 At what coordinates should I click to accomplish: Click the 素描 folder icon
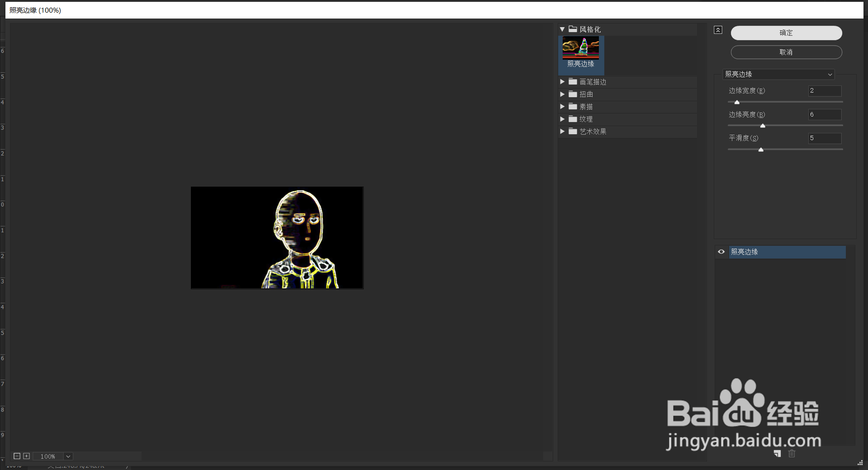point(573,107)
